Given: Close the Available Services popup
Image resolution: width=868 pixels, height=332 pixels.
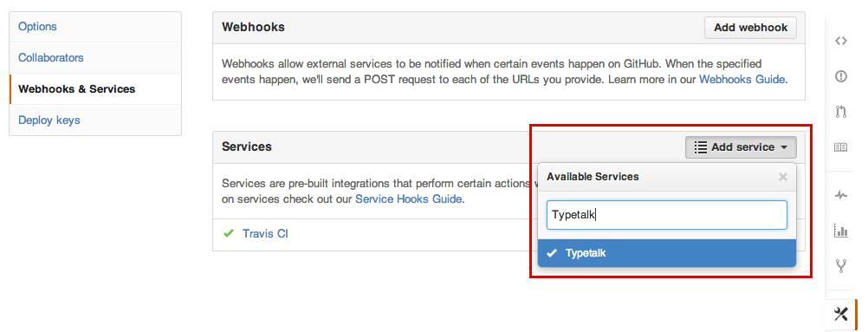Looking at the screenshot, I should coord(783,177).
